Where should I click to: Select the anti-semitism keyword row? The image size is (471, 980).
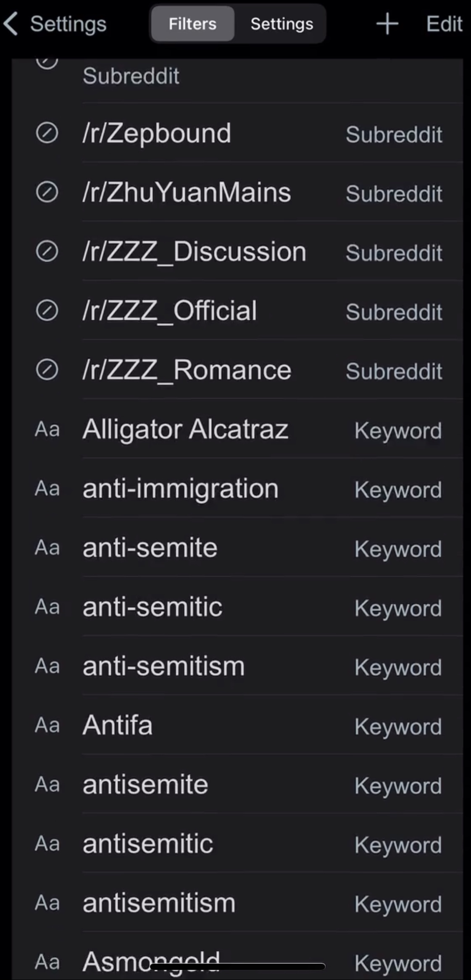point(237,667)
